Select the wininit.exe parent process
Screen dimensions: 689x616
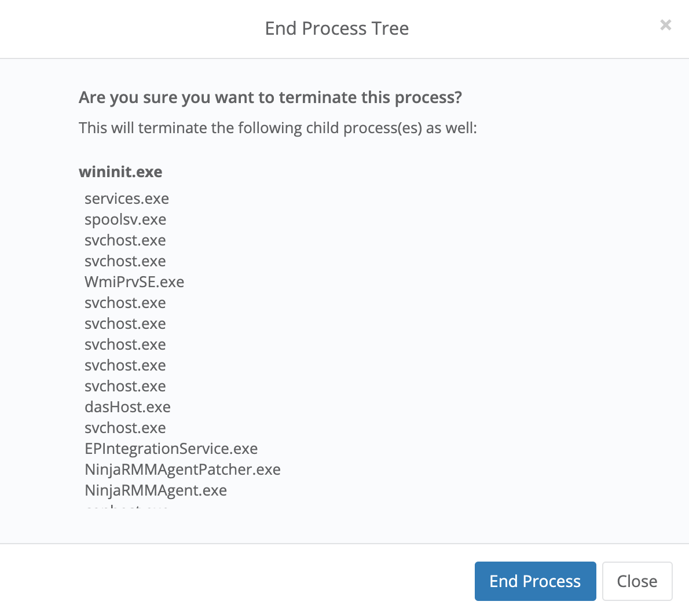coord(120,172)
